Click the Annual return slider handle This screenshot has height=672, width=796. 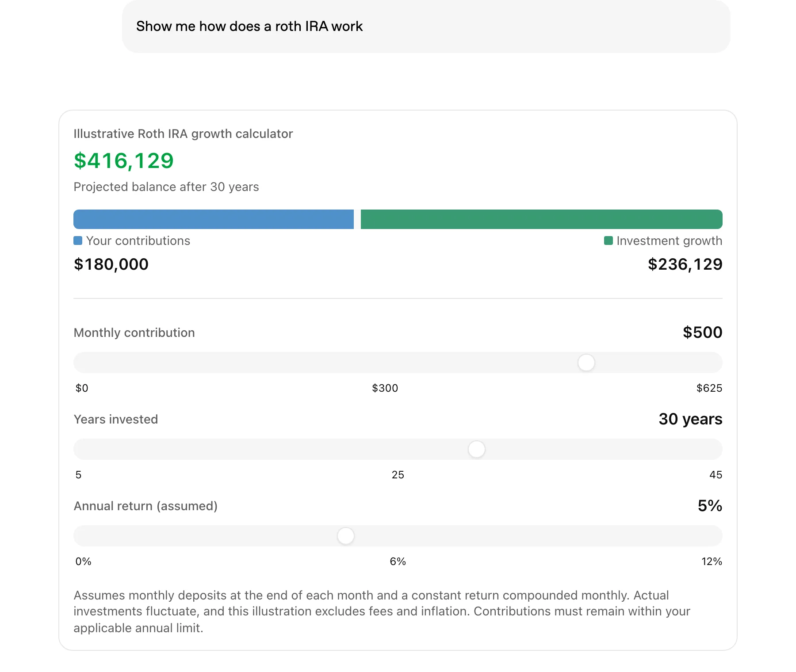pyautogui.click(x=346, y=536)
